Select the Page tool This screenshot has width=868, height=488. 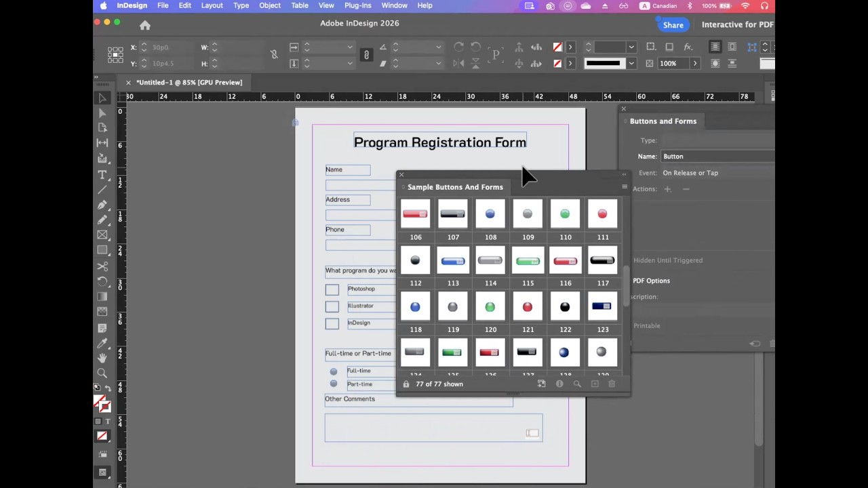[102, 127]
